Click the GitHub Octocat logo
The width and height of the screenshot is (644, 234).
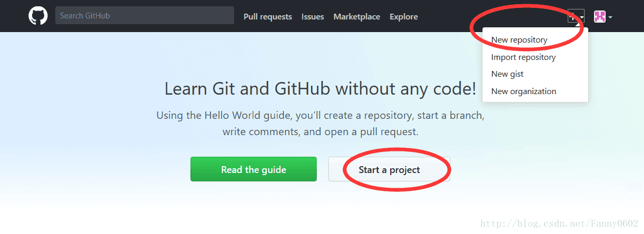pyautogui.click(x=38, y=16)
